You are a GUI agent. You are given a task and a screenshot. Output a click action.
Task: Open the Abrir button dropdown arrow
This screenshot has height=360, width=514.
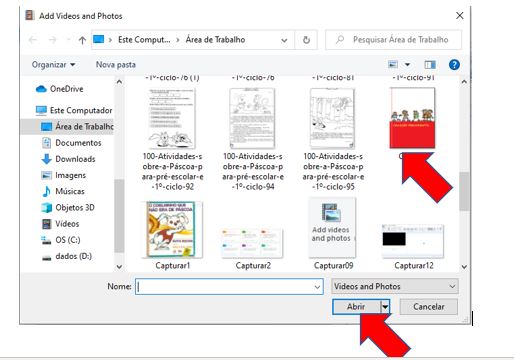[385, 307]
